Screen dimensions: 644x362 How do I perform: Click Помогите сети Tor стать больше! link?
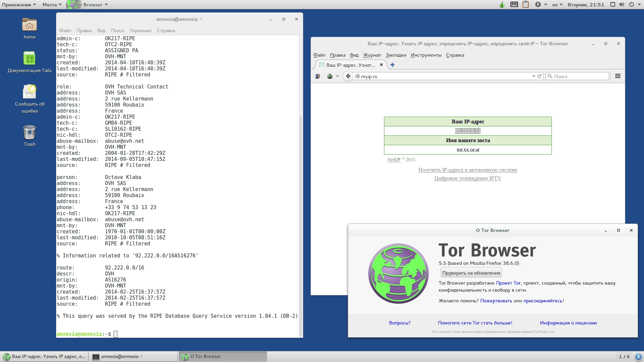(475, 323)
